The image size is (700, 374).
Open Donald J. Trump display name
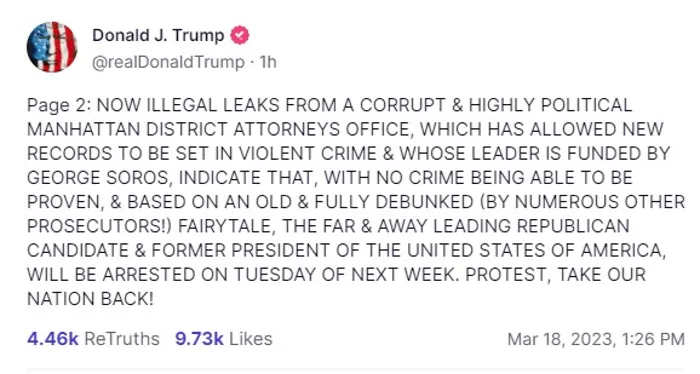click(x=158, y=35)
